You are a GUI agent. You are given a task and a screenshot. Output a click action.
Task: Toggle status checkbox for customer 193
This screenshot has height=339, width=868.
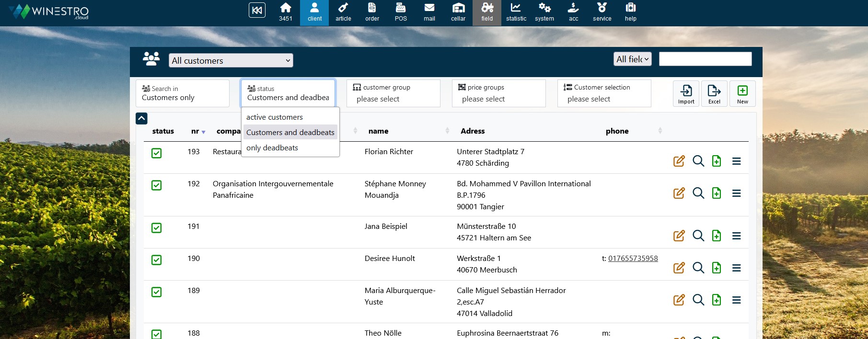coord(157,153)
